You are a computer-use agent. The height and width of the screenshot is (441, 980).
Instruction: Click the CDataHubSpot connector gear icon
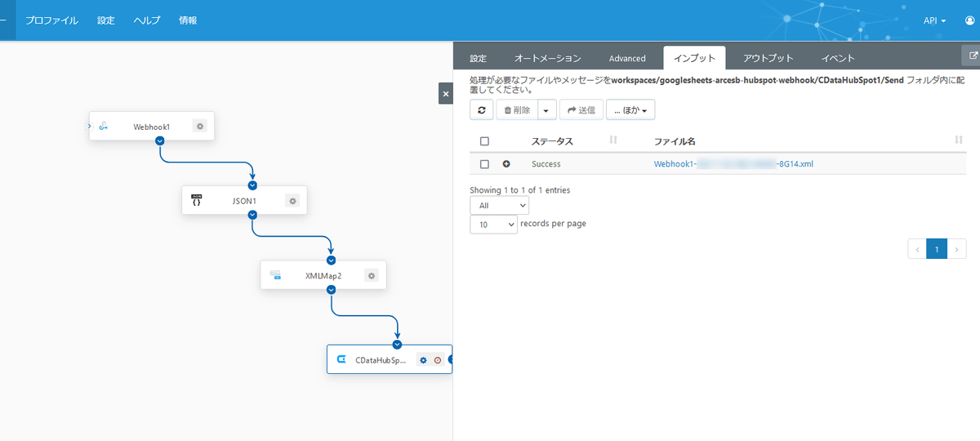point(423,359)
